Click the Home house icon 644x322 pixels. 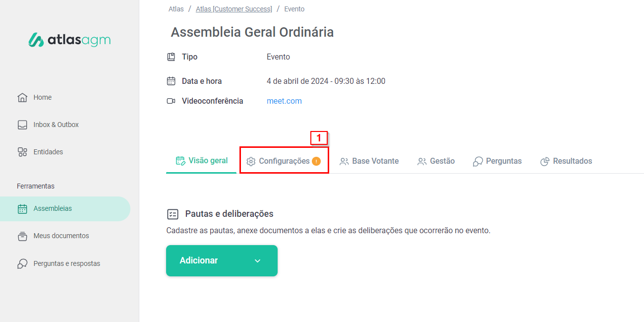22,97
